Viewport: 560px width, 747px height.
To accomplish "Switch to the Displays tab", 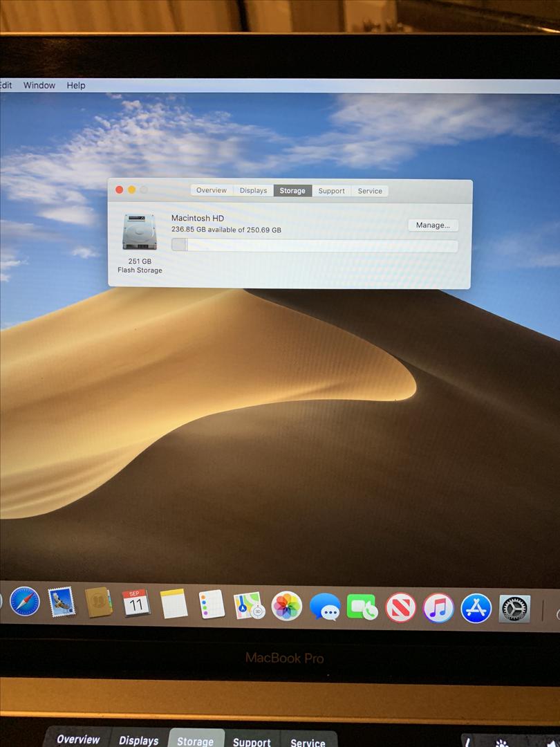I will [253, 191].
